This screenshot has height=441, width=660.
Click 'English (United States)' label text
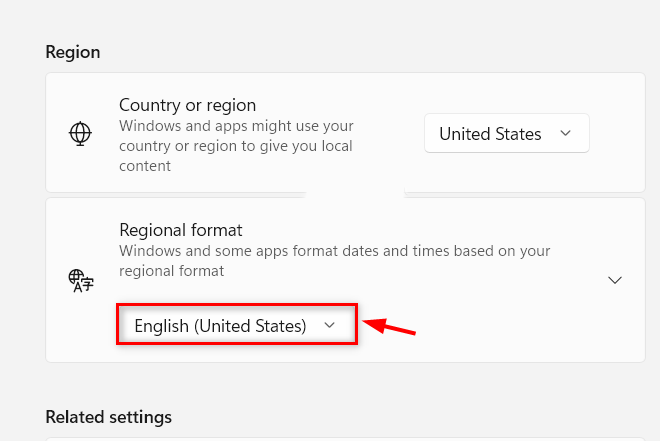(x=220, y=326)
